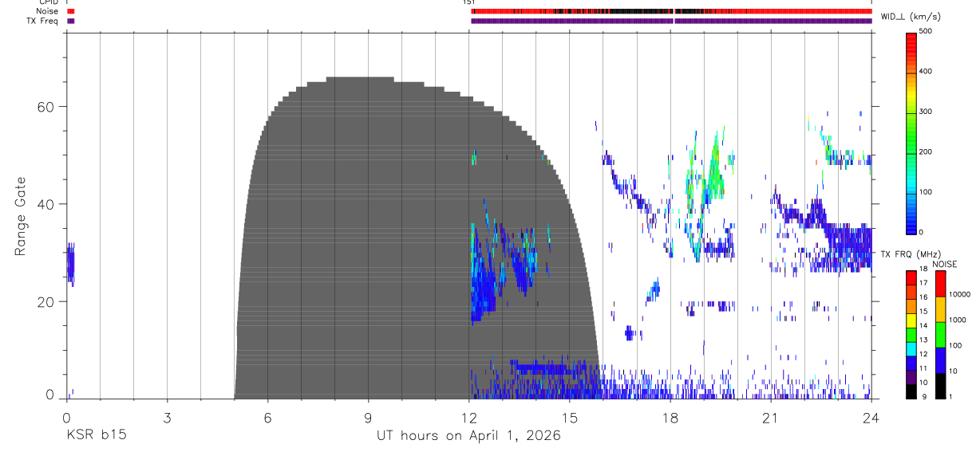Click the '6' hour tick on the time axis
The image size is (980, 452).
(x=267, y=417)
